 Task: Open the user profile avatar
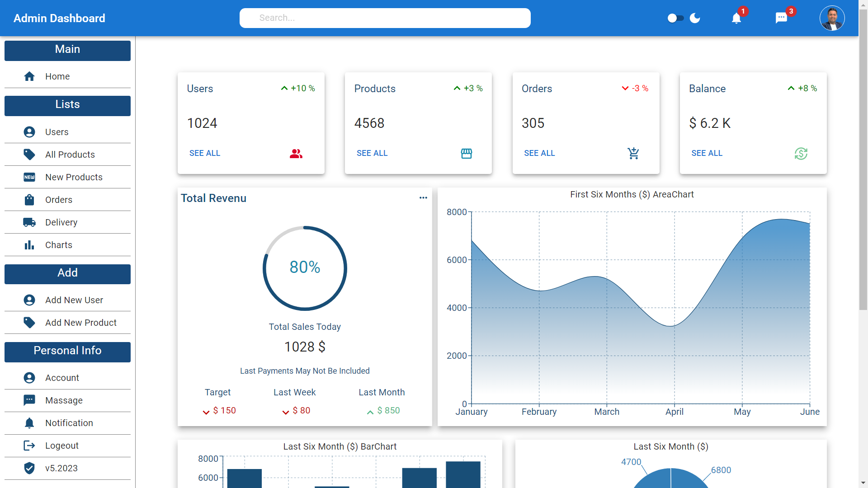[x=832, y=18]
